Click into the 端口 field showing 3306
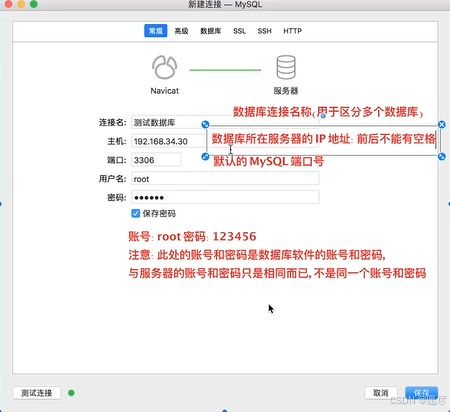 (156, 160)
